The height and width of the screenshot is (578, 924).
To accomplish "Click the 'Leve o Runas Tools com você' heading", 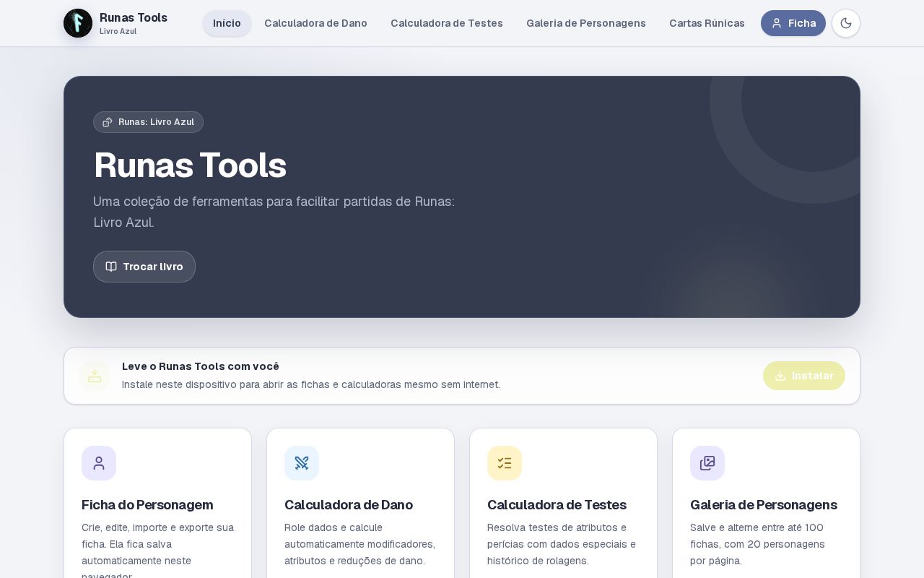I will [201, 366].
